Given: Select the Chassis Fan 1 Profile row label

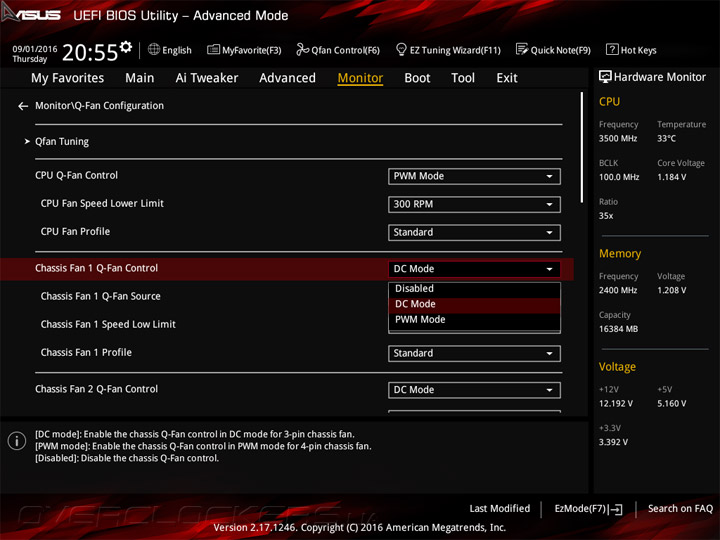Looking at the screenshot, I should 86,353.
